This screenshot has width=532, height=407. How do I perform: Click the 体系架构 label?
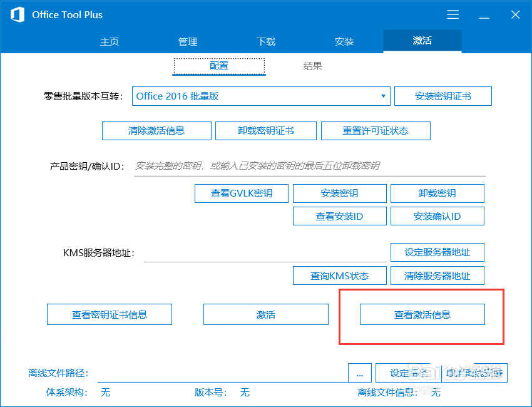[x=67, y=393]
